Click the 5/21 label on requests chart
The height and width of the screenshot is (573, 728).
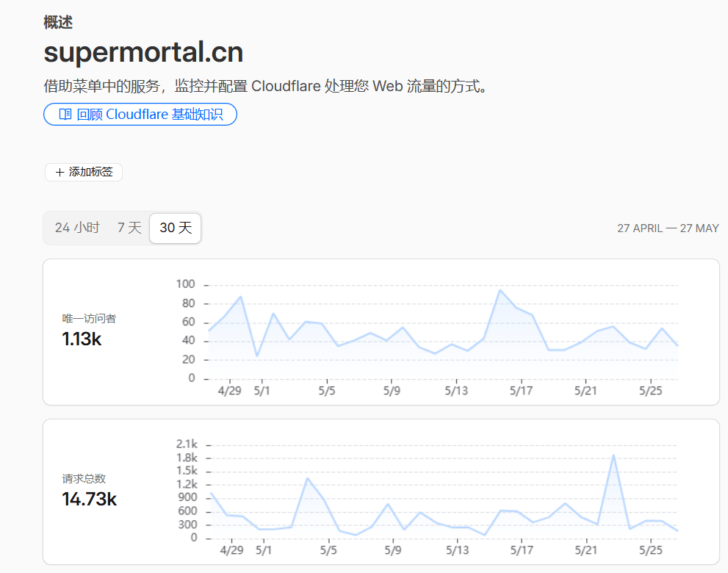[x=586, y=550]
